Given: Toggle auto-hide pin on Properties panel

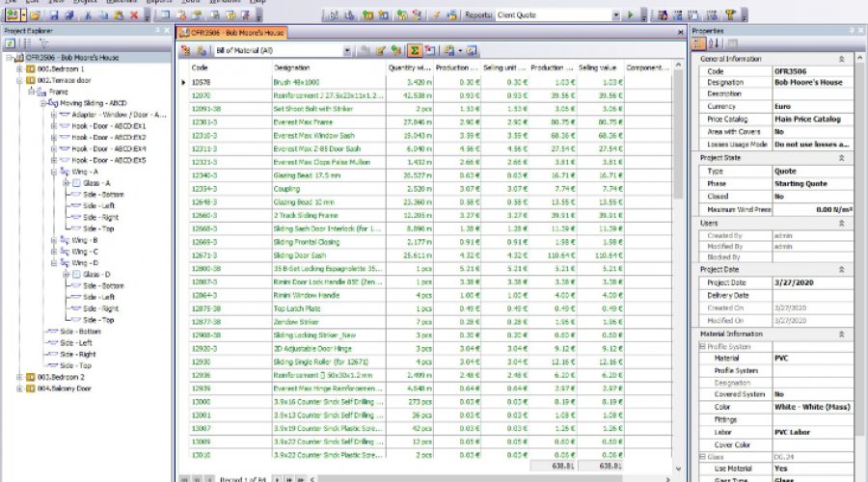Looking at the screenshot, I should (852, 31).
